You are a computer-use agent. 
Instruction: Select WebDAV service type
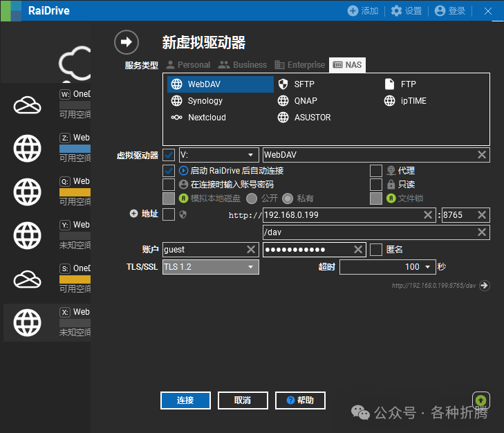(x=220, y=84)
